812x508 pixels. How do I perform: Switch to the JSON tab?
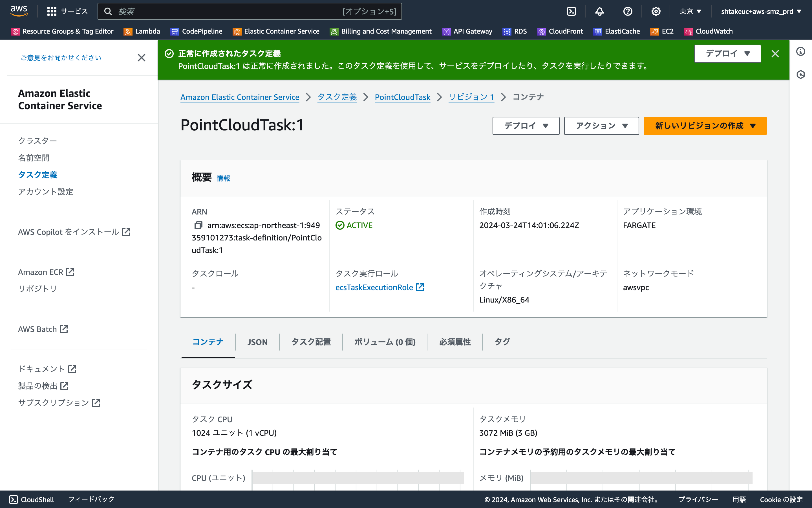[x=257, y=342]
